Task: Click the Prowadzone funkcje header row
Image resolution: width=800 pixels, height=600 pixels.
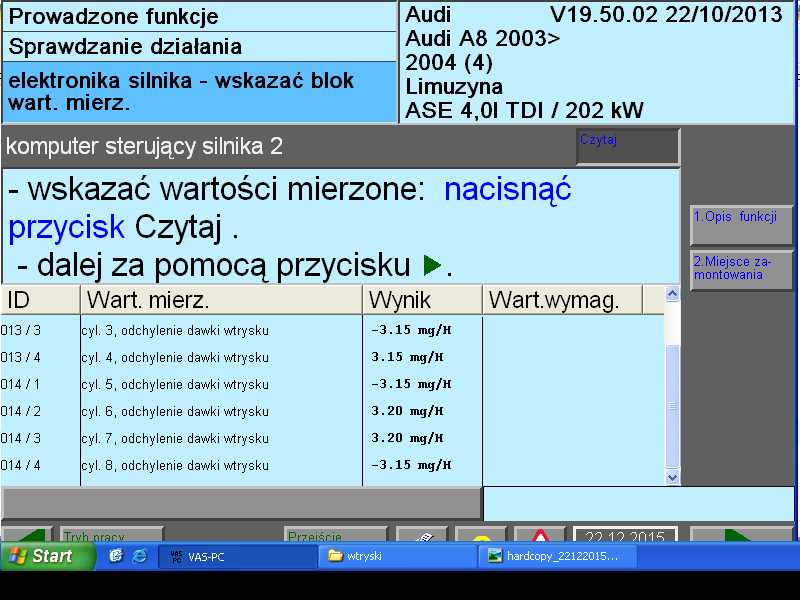Action: (199, 16)
